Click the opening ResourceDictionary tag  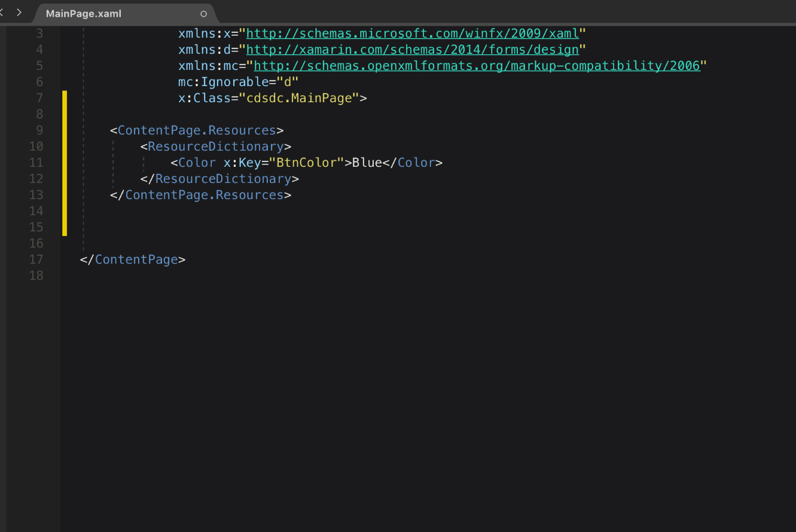(216, 146)
